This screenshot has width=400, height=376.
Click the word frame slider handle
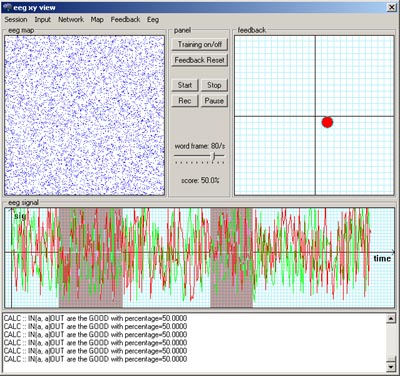[214, 156]
